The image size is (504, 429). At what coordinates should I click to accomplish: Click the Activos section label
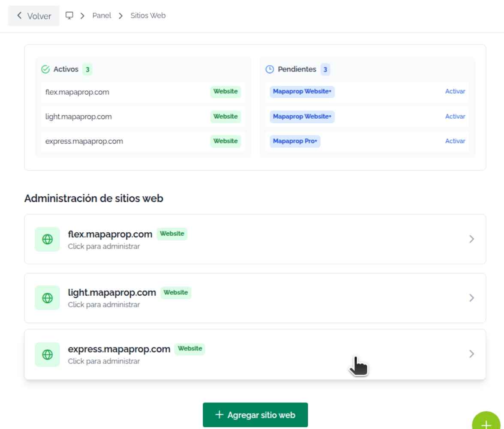point(66,69)
